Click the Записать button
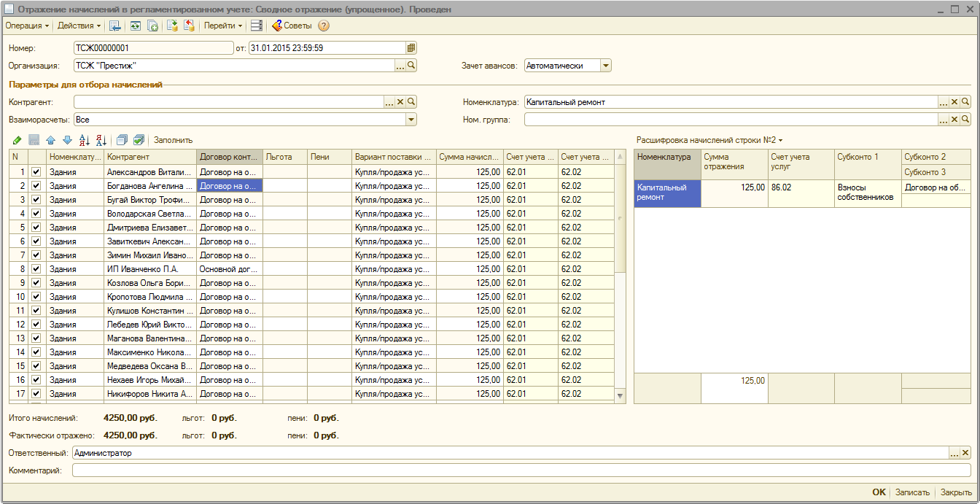The image size is (980, 504). tap(913, 492)
